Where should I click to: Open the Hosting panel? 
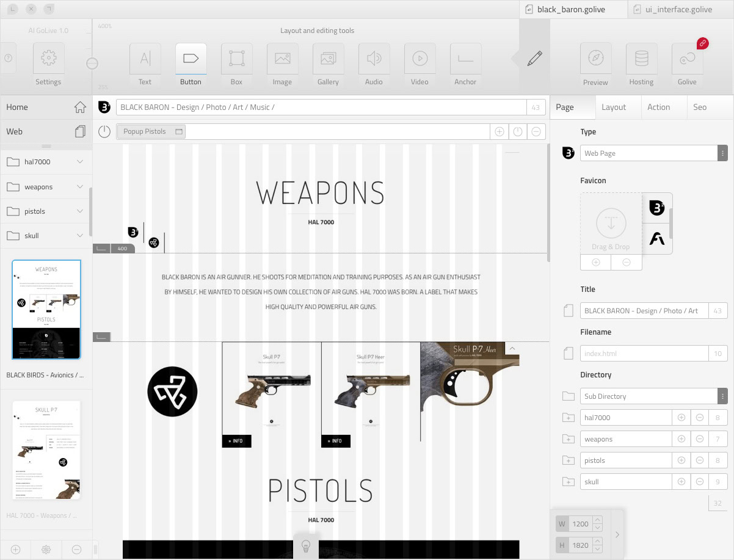[x=641, y=59]
